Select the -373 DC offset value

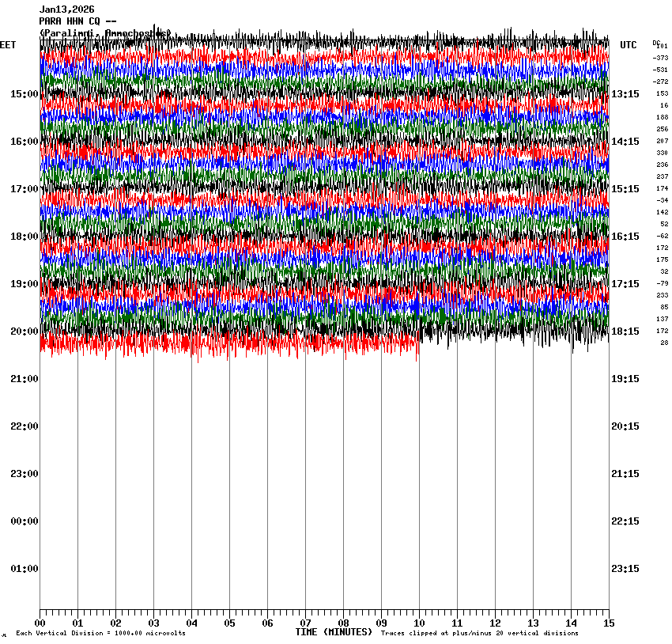coord(660,58)
